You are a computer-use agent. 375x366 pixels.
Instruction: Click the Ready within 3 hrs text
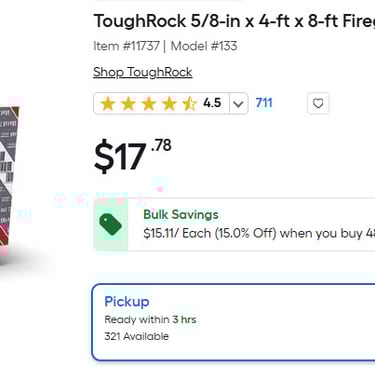pyautogui.click(x=150, y=320)
